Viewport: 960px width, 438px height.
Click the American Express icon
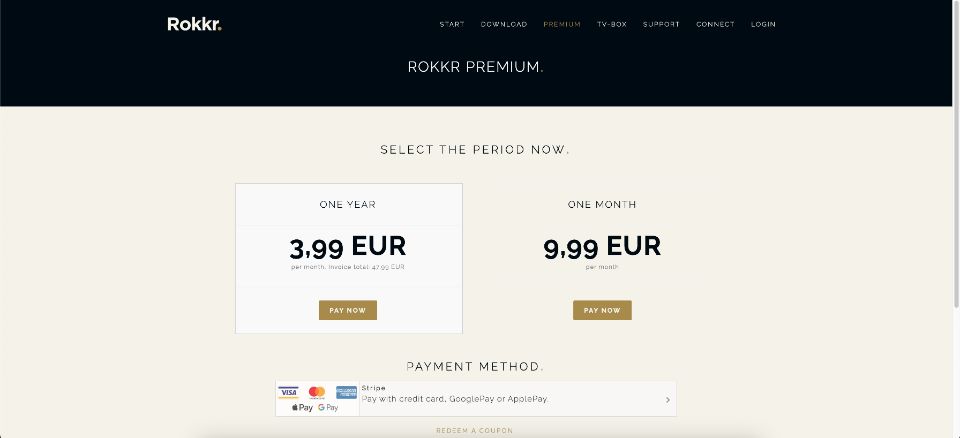[x=346, y=392]
